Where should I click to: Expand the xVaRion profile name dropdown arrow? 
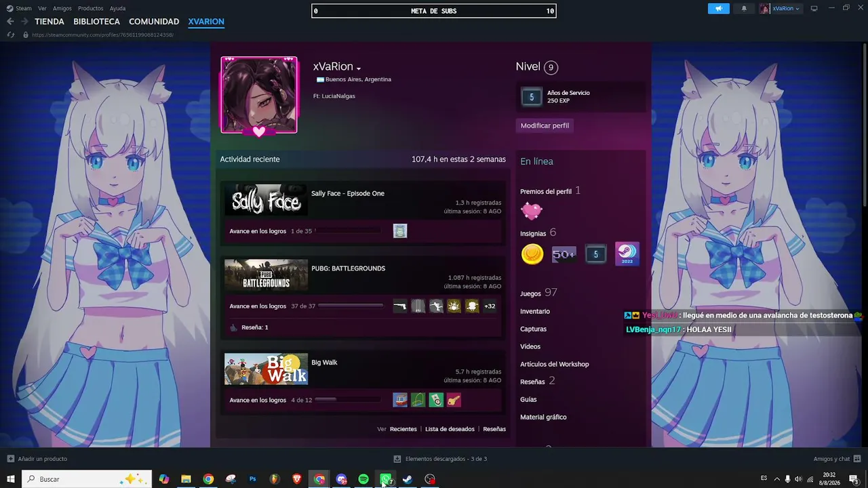tap(359, 68)
